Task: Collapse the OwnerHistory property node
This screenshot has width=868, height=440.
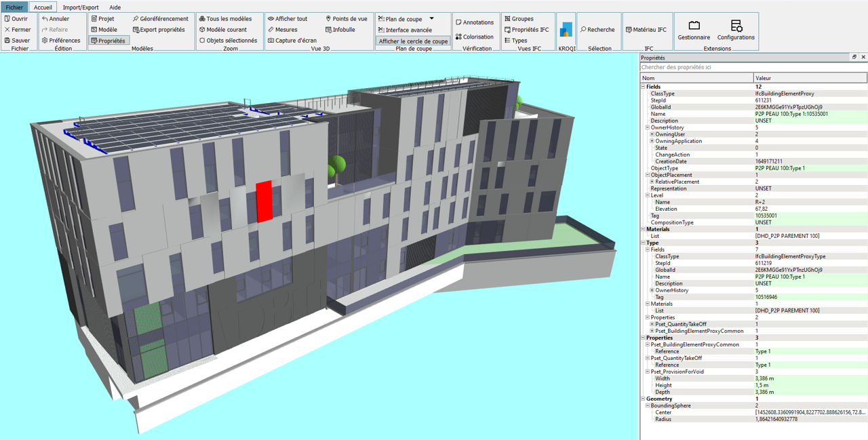Action: point(646,127)
